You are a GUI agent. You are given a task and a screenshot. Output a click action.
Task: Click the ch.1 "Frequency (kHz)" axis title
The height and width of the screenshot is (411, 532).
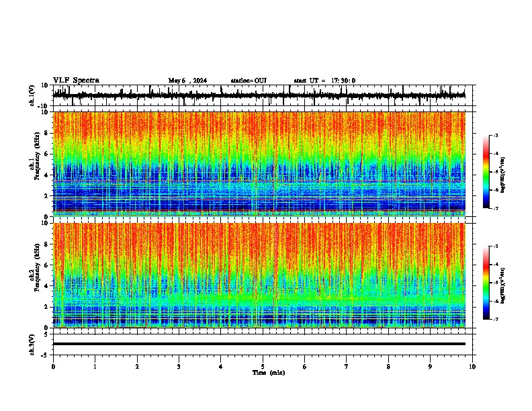[37, 156]
